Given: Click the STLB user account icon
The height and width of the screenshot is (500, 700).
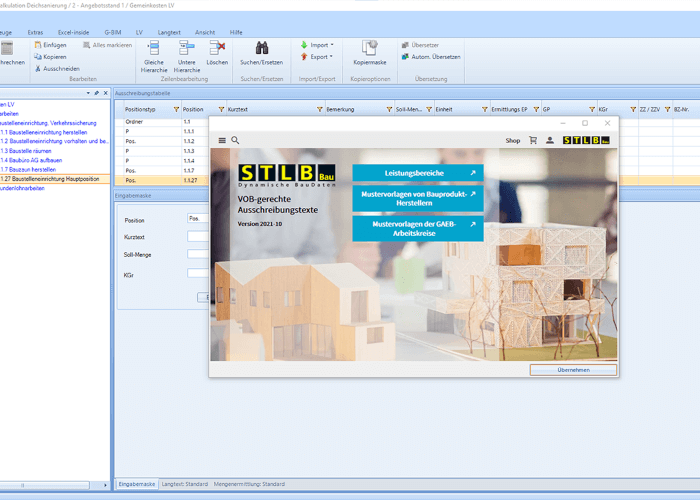Looking at the screenshot, I should (x=550, y=140).
